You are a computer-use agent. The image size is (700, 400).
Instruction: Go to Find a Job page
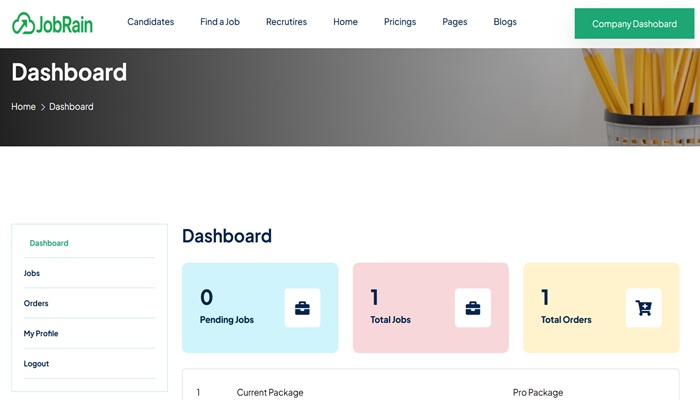tap(219, 22)
